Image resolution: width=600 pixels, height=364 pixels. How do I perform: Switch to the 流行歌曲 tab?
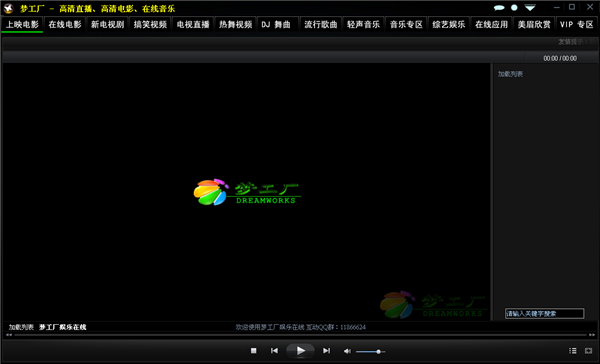point(321,24)
